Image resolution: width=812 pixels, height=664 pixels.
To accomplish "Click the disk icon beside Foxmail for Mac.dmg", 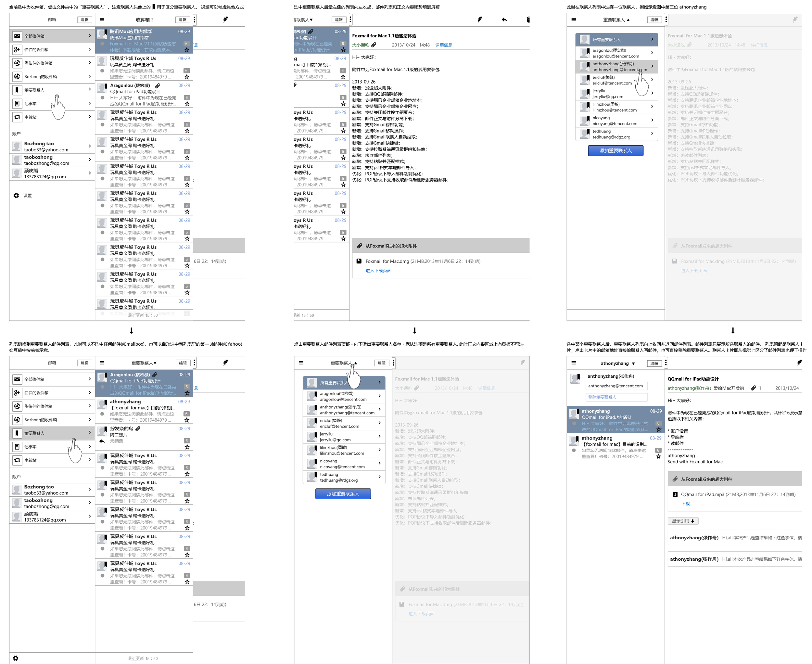I will pyautogui.click(x=359, y=261).
